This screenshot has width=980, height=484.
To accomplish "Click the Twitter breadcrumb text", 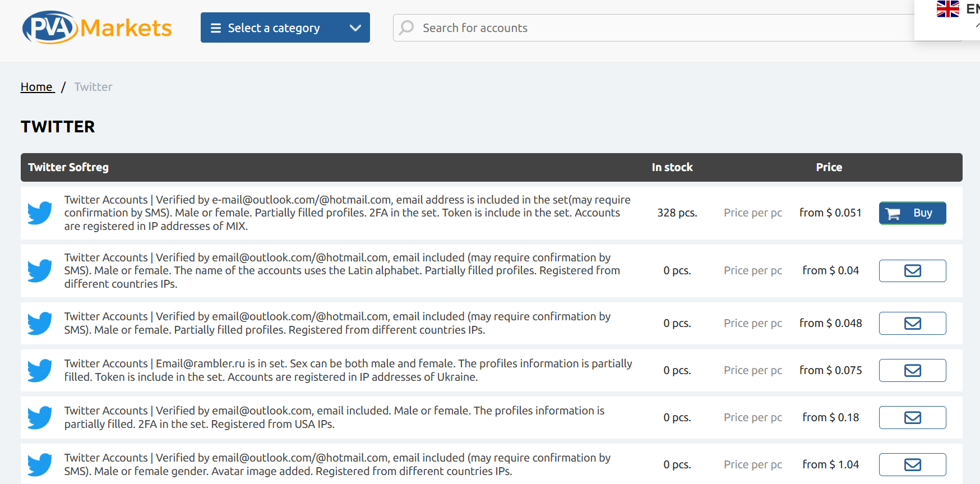I will pyautogui.click(x=93, y=87).
